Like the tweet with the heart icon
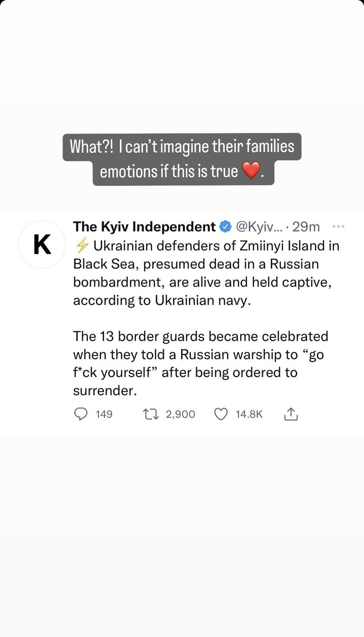Screen dimensions: 364x637 pos(221,414)
